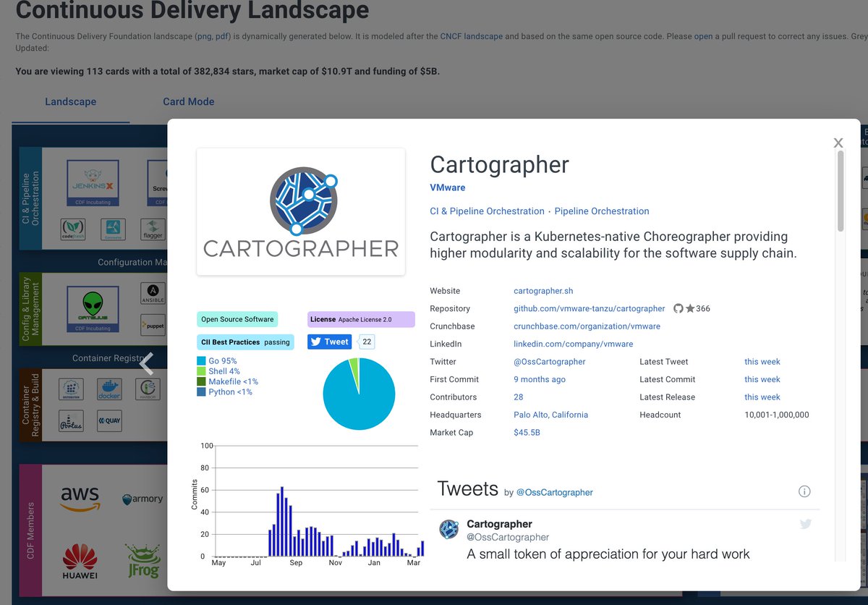Click the Cartographer tweet avatar
Image resolution: width=868 pixels, height=605 pixels.
tap(449, 529)
